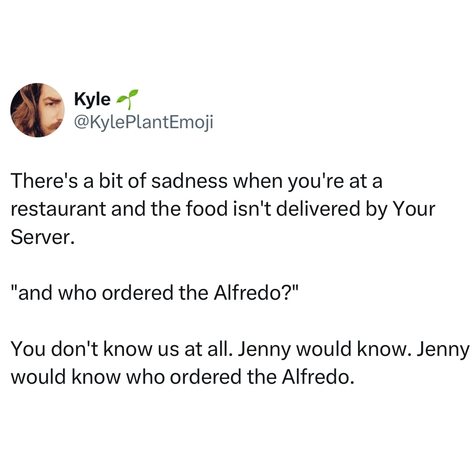Click the capitalized word "Your"
The height and width of the screenshot is (476, 476).
click(415, 209)
